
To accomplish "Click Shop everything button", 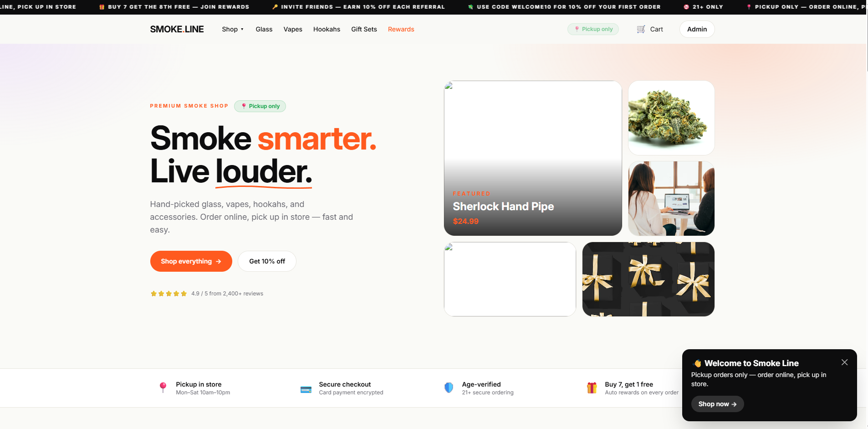I will click(x=191, y=261).
